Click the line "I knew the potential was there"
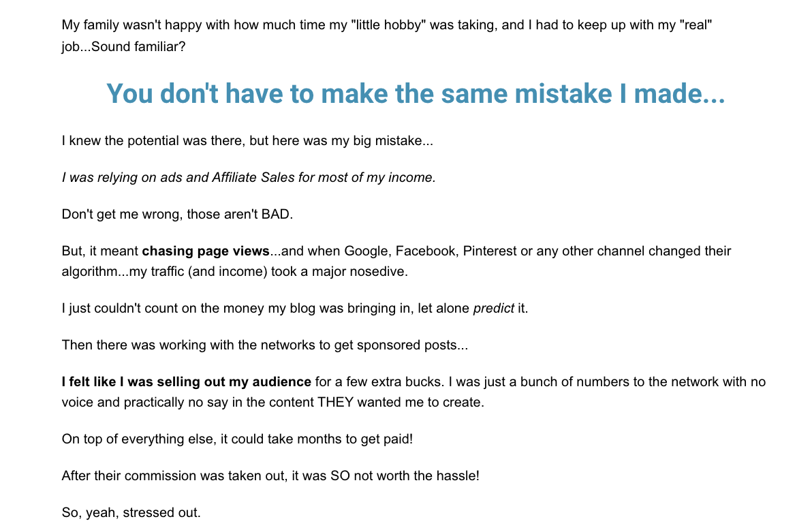The image size is (812, 532). 247,142
